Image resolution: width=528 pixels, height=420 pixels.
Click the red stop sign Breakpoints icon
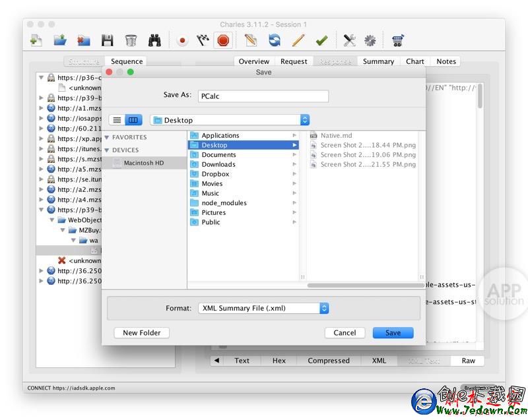(223, 41)
